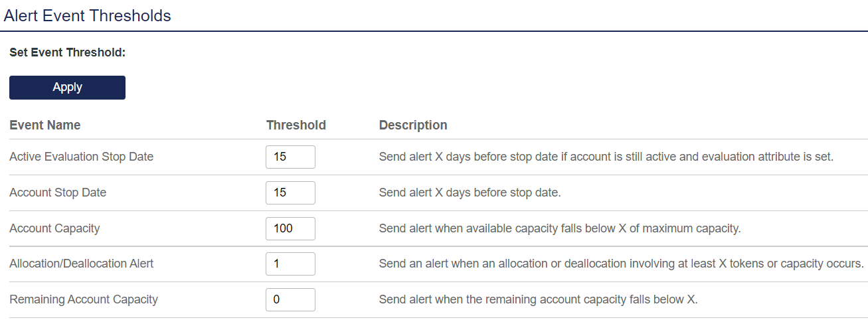Image resolution: width=868 pixels, height=320 pixels.
Task: Click the Alert Event Thresholds page title
Action: coord(88,15)
